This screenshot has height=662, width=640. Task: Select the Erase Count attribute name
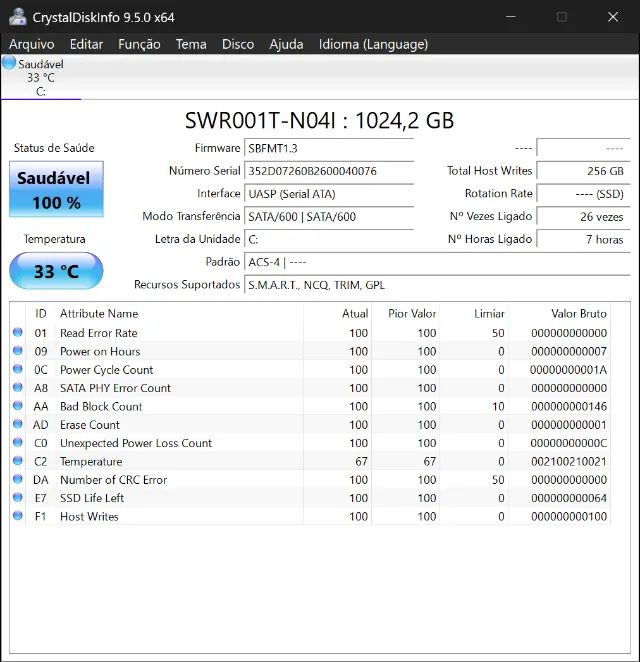[90, 424]
